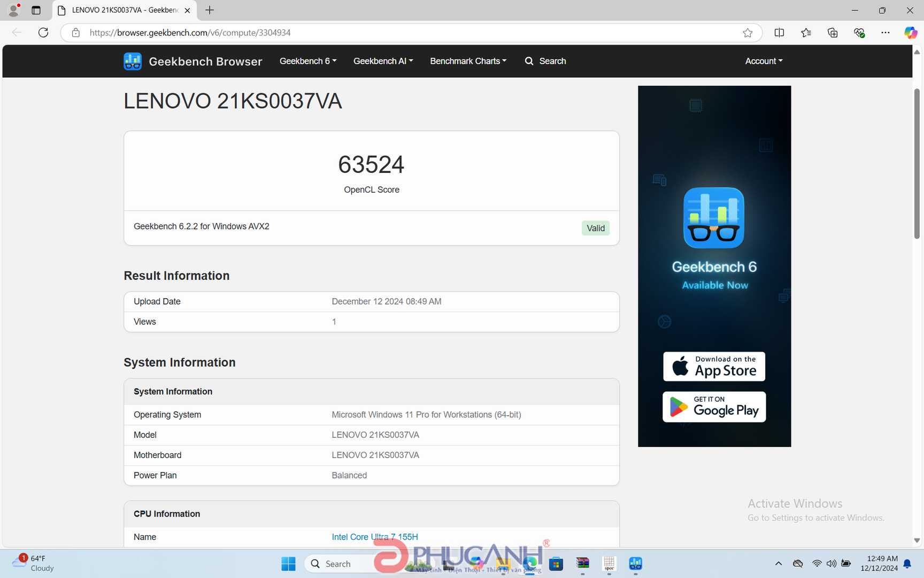Click the Geekbench 6 ad logo image
Image resolution: width=924 pixels, height=578 pixels.
coord(714,218)
